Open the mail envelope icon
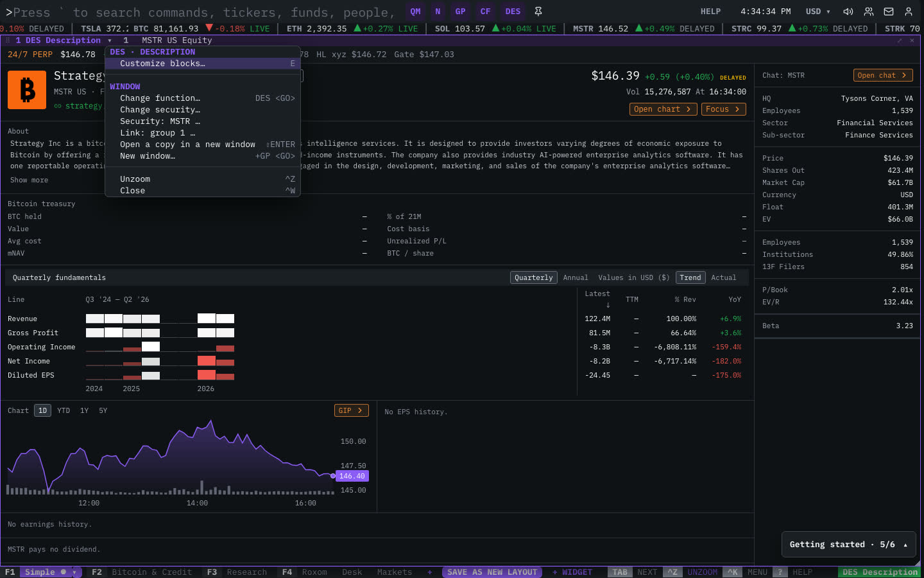The image size is (924, 578). click(x=889, y=12)
